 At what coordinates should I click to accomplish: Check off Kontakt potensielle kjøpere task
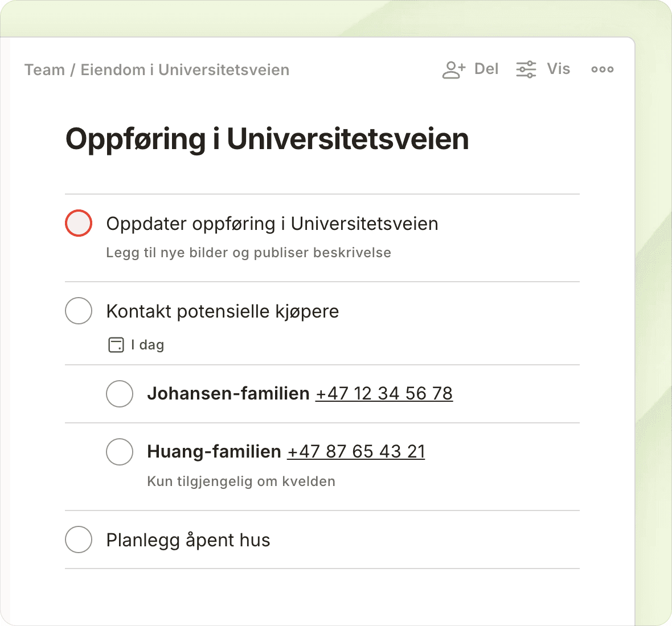(79, 311)
